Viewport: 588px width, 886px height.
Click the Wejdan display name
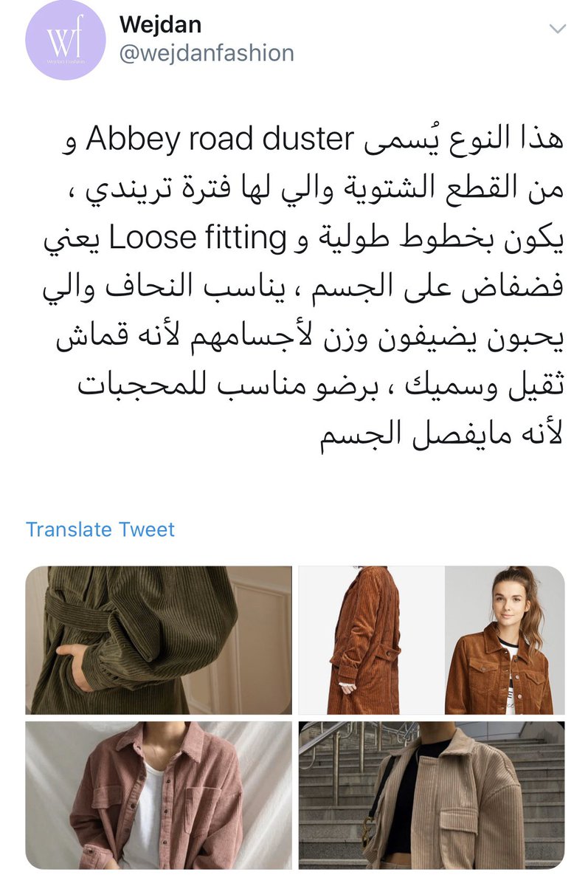(x=160, y=24)
